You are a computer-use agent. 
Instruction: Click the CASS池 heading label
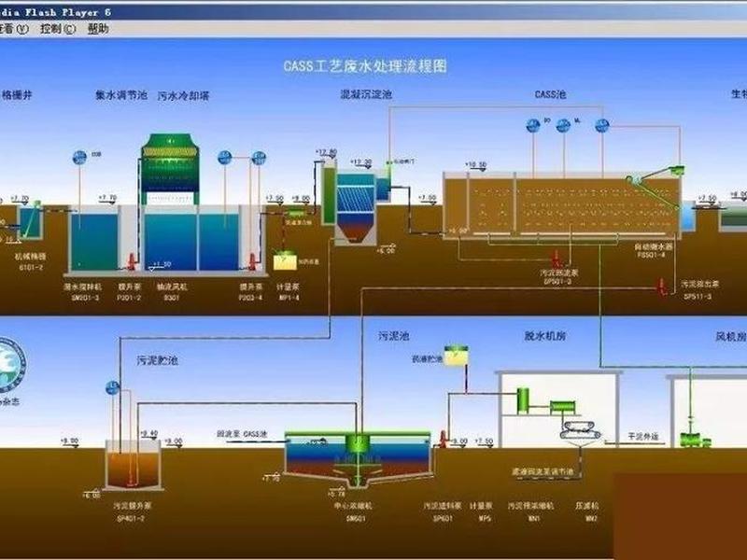(550, 94)
